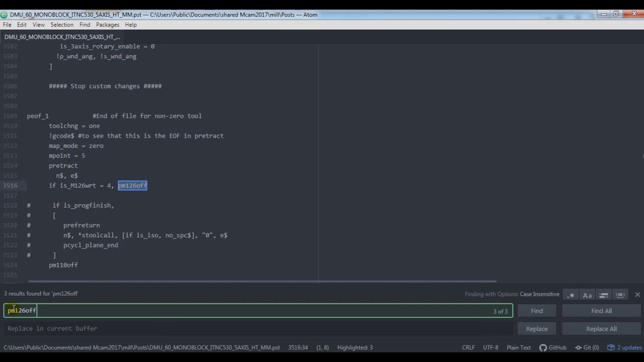Change the UTF-8 encoding selector
This screenshot has width=644, height=362.
pyautogui.click(x=491, y=347)
